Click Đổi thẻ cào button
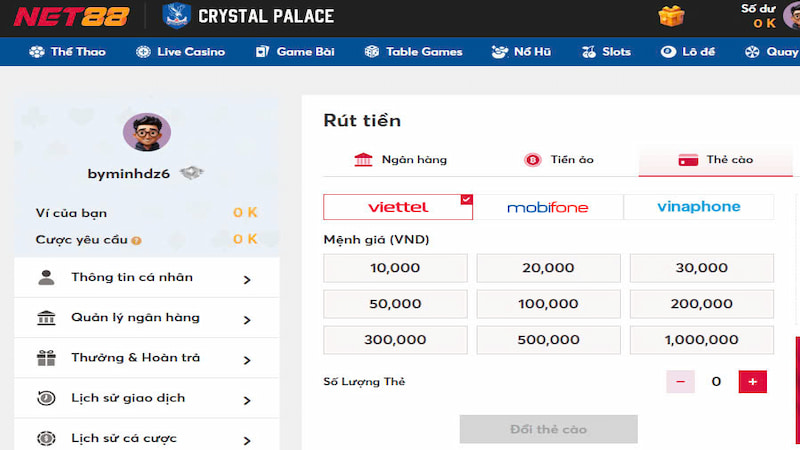800x450 pixels. 548,429
